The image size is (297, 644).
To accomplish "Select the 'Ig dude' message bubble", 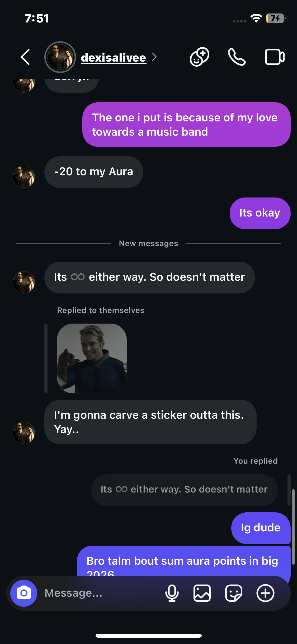I will (x=261, y=528).
